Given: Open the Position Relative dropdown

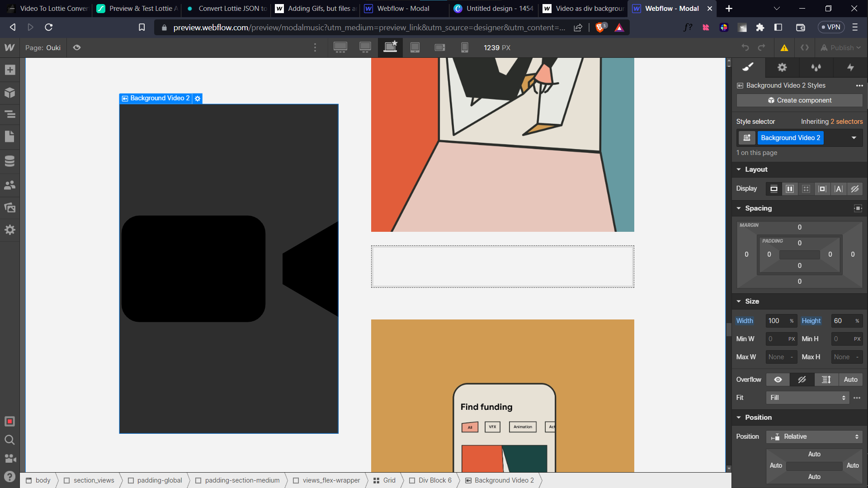Looking at the screenshot, I should [814, 436].
